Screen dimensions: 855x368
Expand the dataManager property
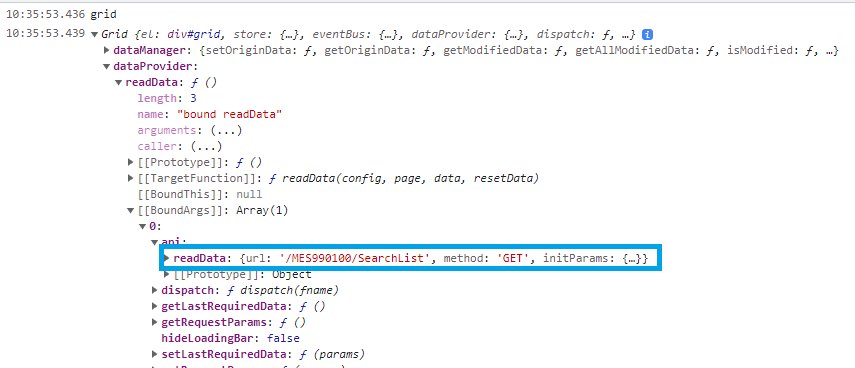coord(107,51)
